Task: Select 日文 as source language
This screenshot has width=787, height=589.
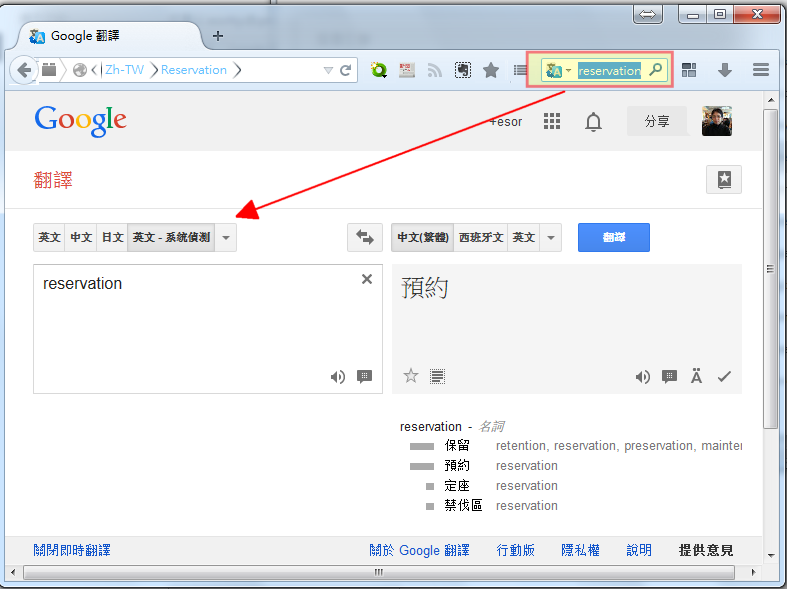Action: pos(112,237)
